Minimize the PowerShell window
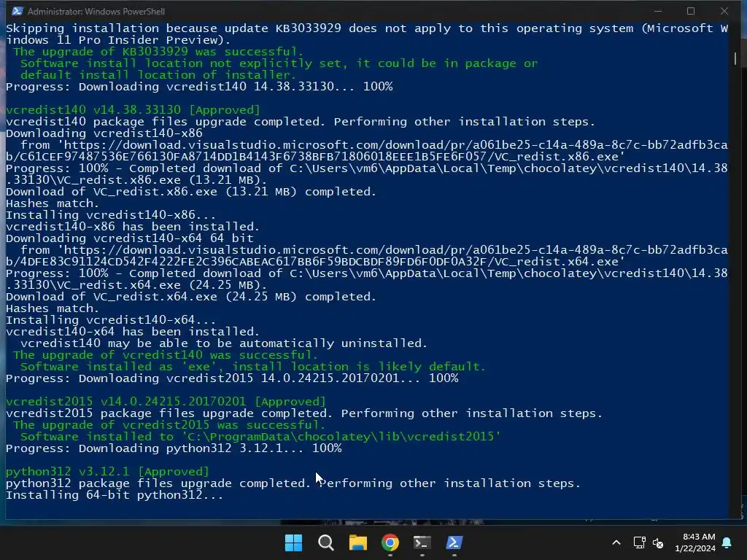The image size is (747, 560). click(x=658, y=11)
